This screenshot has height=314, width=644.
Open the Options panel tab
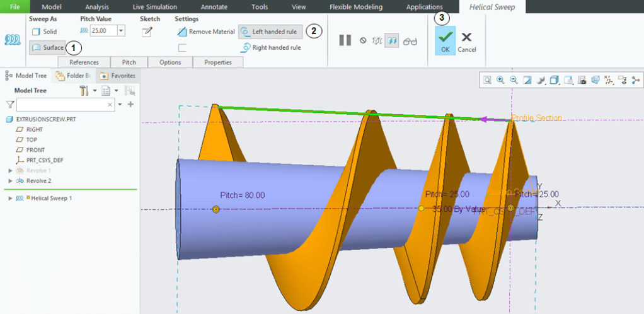(170, 62)
